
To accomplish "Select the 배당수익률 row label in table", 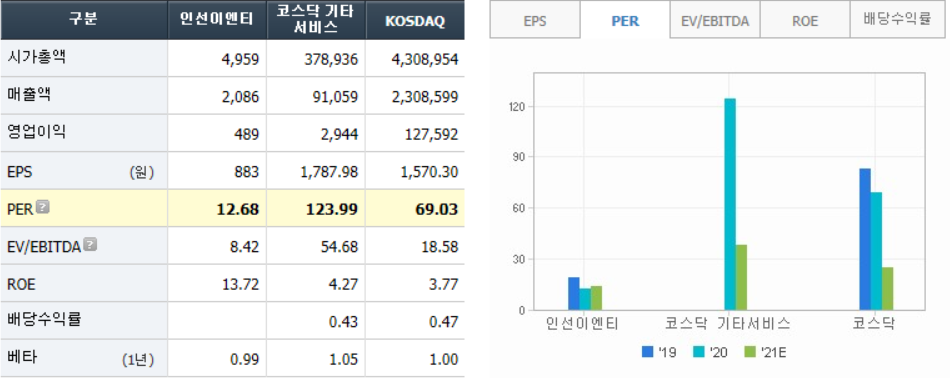I will [x=44, y=320].
